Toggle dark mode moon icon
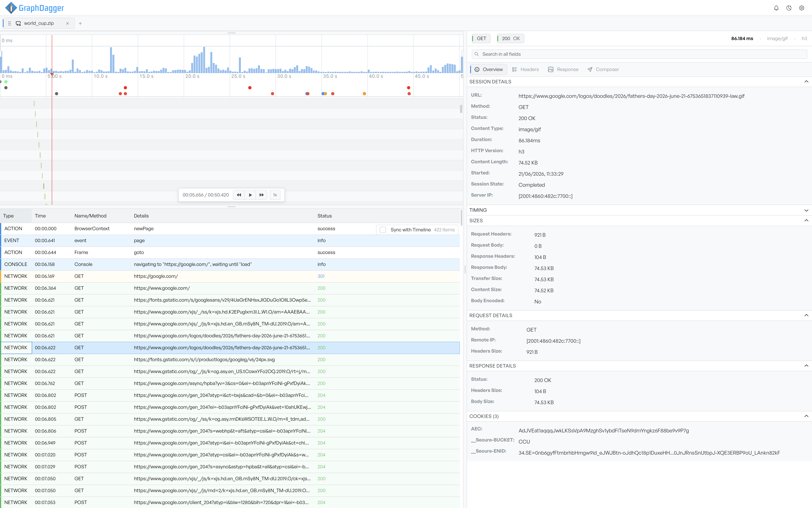Screen dimensions: 812x508 (789, 8)
